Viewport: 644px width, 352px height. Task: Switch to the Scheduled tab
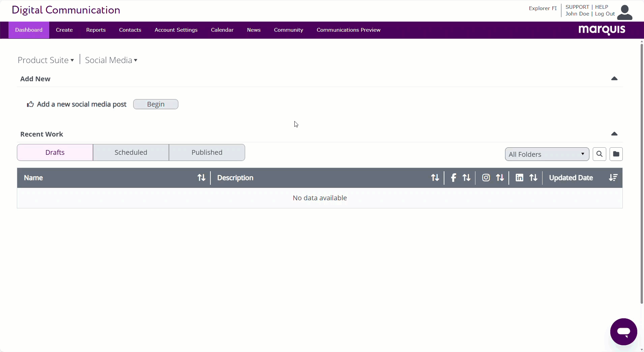coord(131,152)
